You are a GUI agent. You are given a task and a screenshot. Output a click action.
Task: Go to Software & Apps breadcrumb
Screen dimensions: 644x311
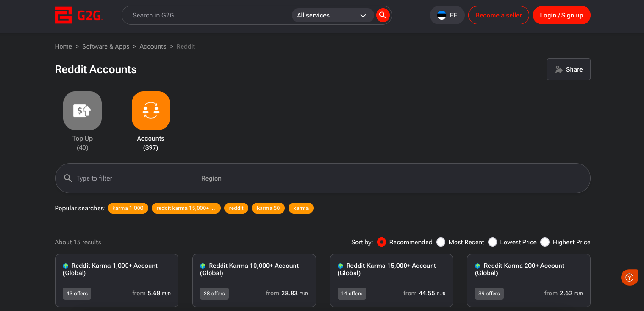pos(106,46)
